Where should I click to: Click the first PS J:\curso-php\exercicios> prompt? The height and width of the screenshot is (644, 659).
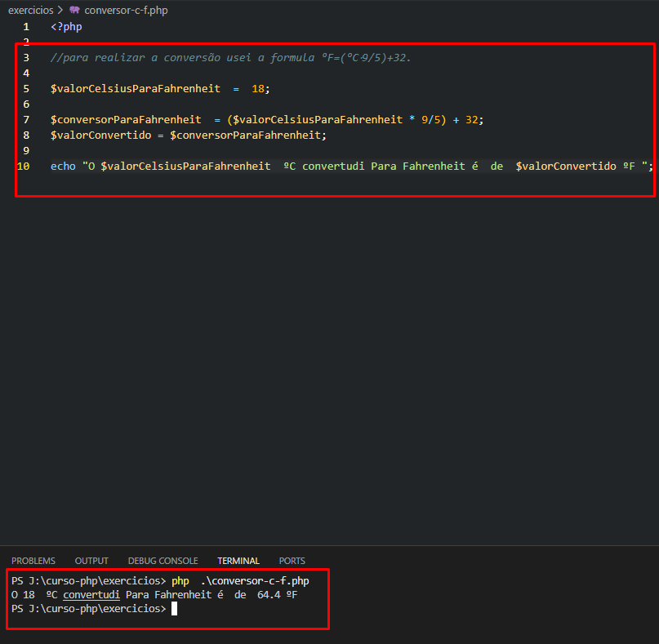click(89, 581)
